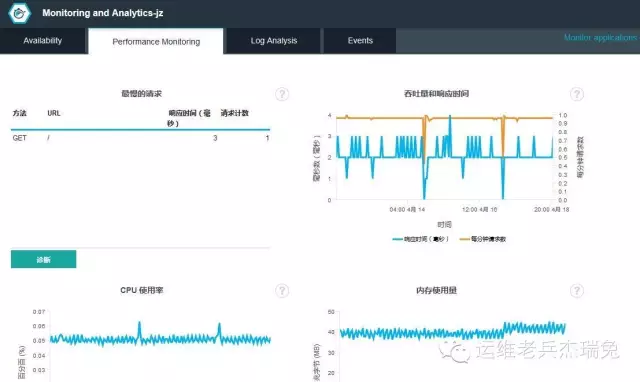Click the green 诊断 diagnose button
This screenshot has height=382, width=640.
click(43, 259)
